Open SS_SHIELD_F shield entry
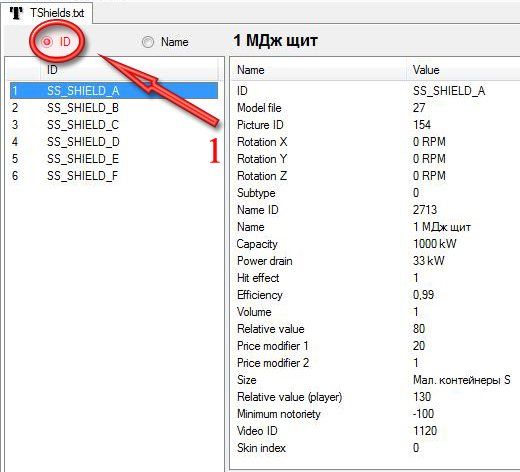The image size is (520, 472). pos(114,176)
